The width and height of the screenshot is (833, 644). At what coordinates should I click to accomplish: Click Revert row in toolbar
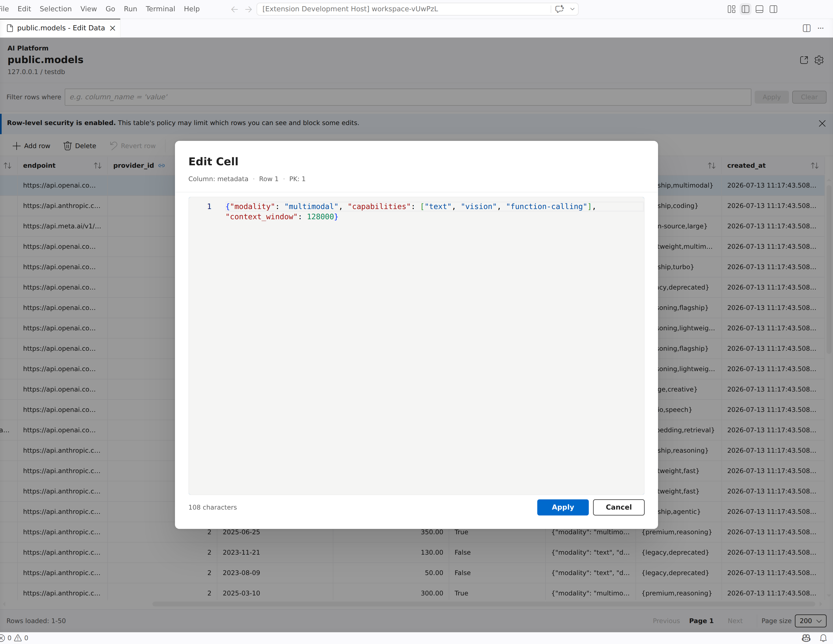tap(133, 146)
